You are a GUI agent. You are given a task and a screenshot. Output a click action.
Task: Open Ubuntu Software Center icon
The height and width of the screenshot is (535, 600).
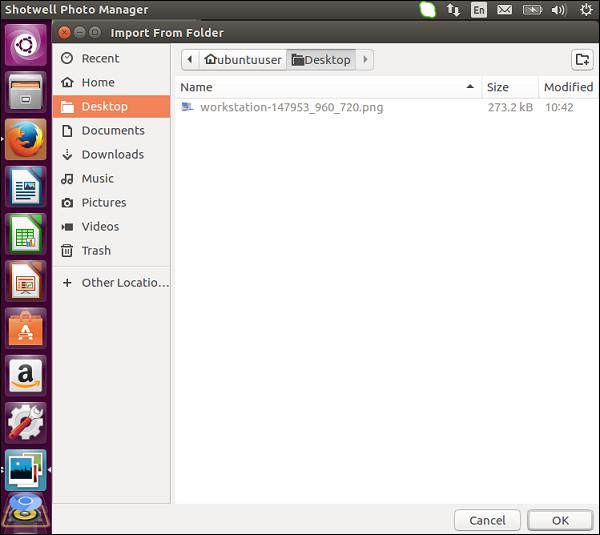[25, 329]
